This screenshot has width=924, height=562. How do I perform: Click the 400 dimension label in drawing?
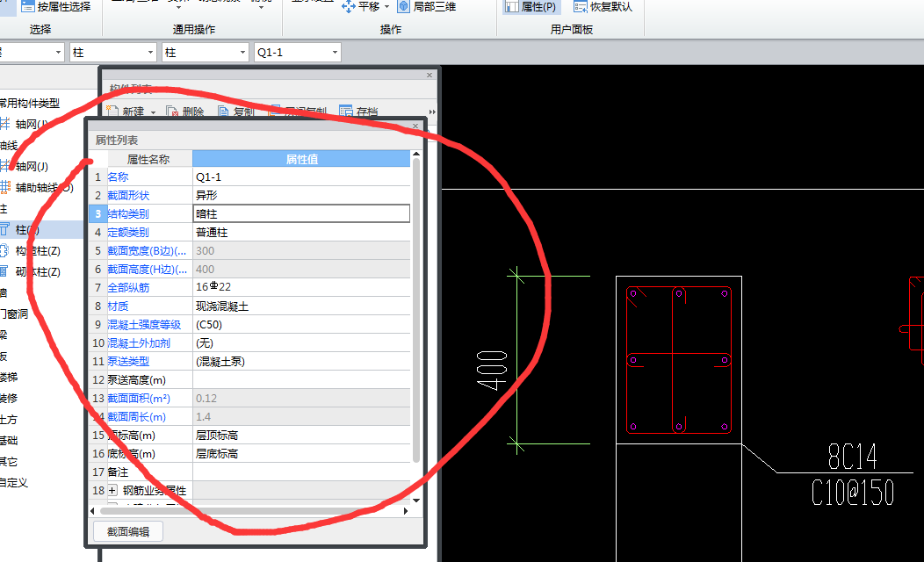point(492,370)
